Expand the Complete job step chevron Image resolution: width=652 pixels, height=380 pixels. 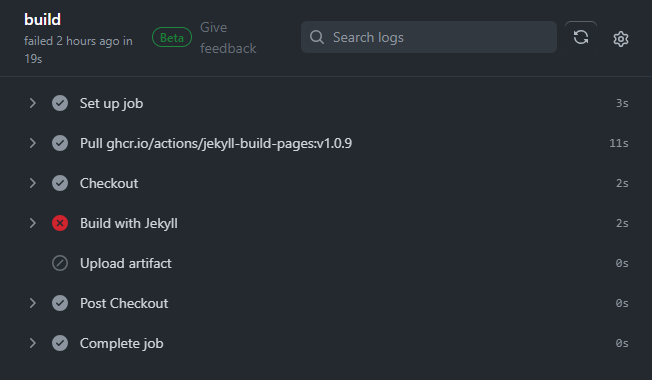(32, 343)
